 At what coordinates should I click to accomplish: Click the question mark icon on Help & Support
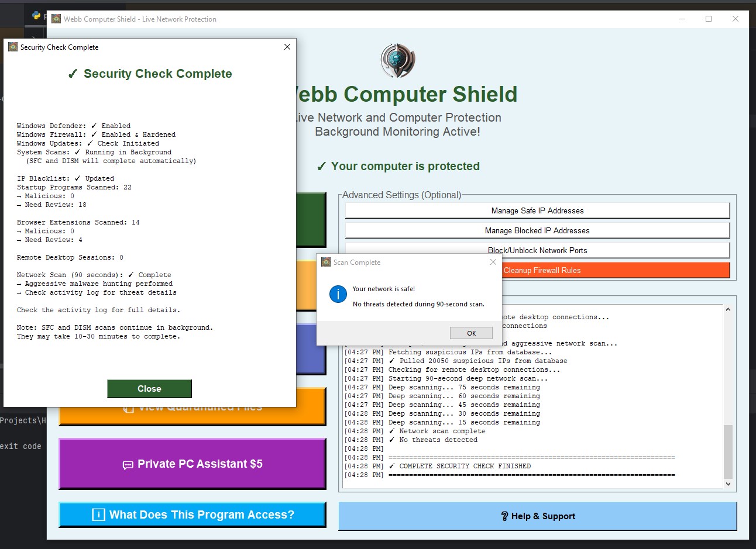504,516
